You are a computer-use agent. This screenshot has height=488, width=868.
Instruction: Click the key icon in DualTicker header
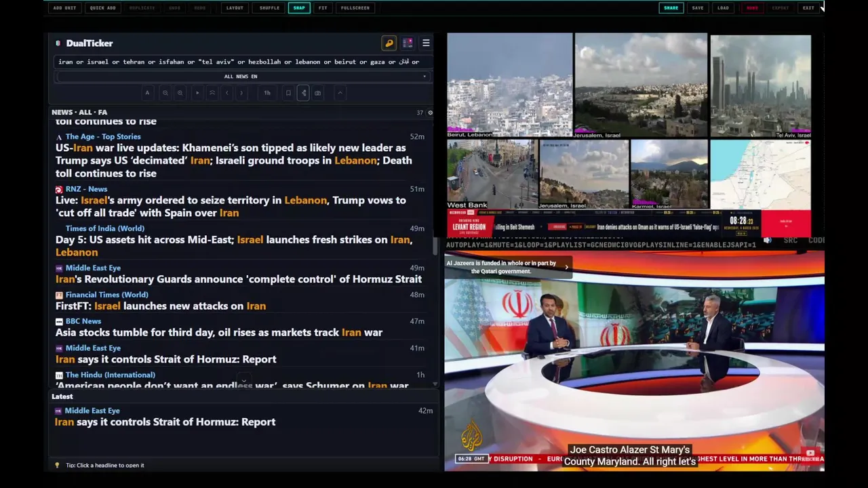coord(389,43)
